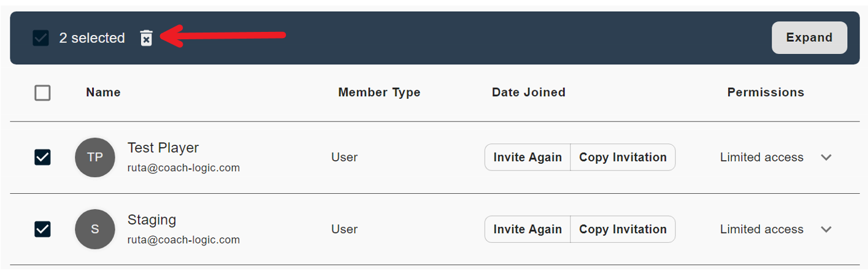Viewport: 868px width, 273px height.
Task: Deselect all using the 2 selected checkbox
Action: click(x=40, y=38)
